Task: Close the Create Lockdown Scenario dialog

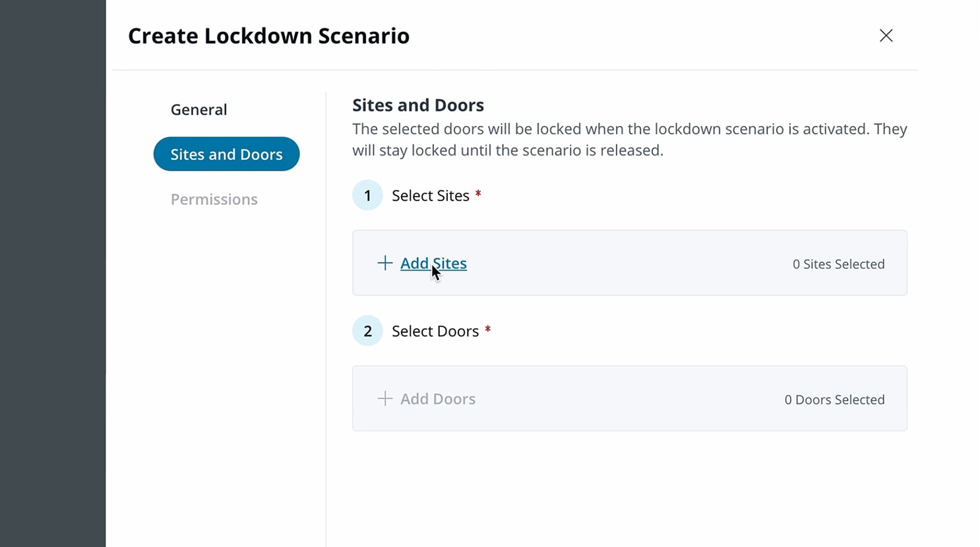Action: (886, 36)
